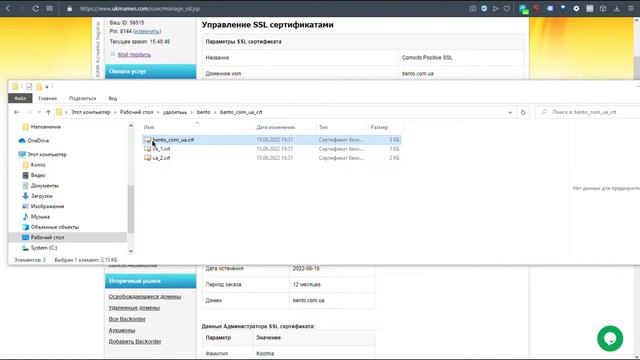Screen dimensions: 640x360
Task: Click the cube extensions icon in browser toolbar
Action: tap(603, 8)
